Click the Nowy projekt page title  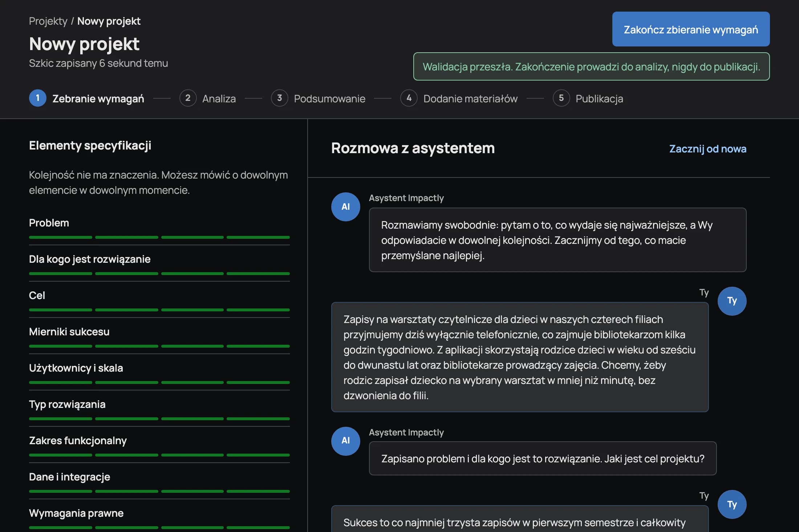tap(84, 44)
